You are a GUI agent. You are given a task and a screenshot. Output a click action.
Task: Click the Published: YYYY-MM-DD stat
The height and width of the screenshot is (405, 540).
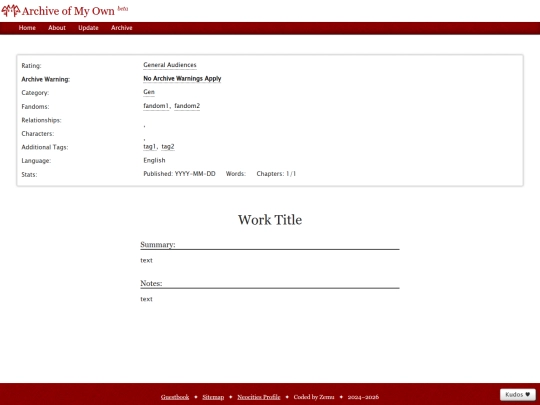coord(179,174)
